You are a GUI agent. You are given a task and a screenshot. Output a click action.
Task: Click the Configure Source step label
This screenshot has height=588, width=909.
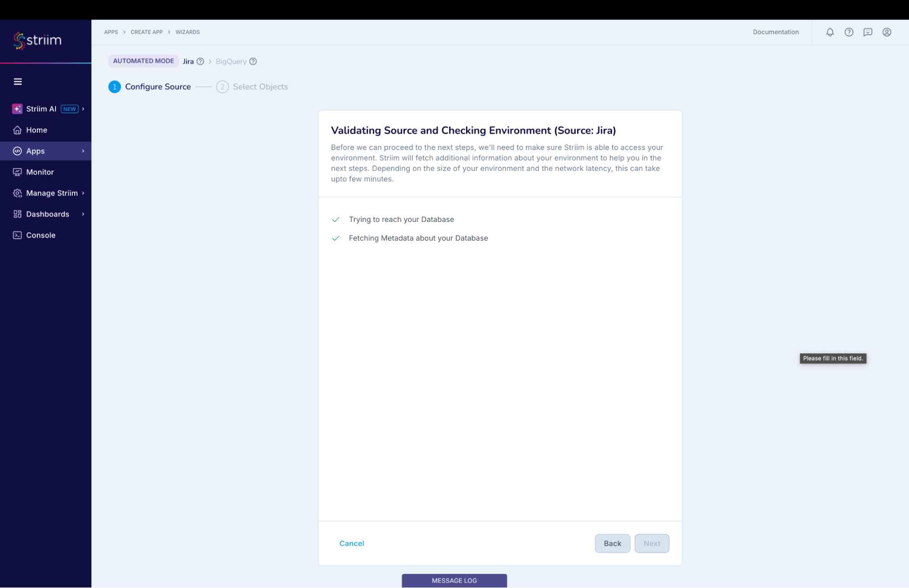coord(158,87)
